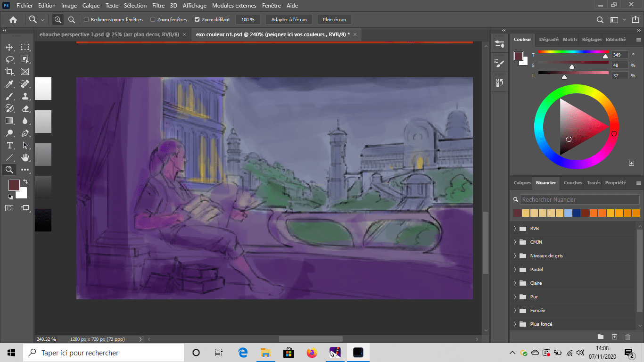
Task: Click the zoom out magnifier icon
Action: tap(72, 20)
